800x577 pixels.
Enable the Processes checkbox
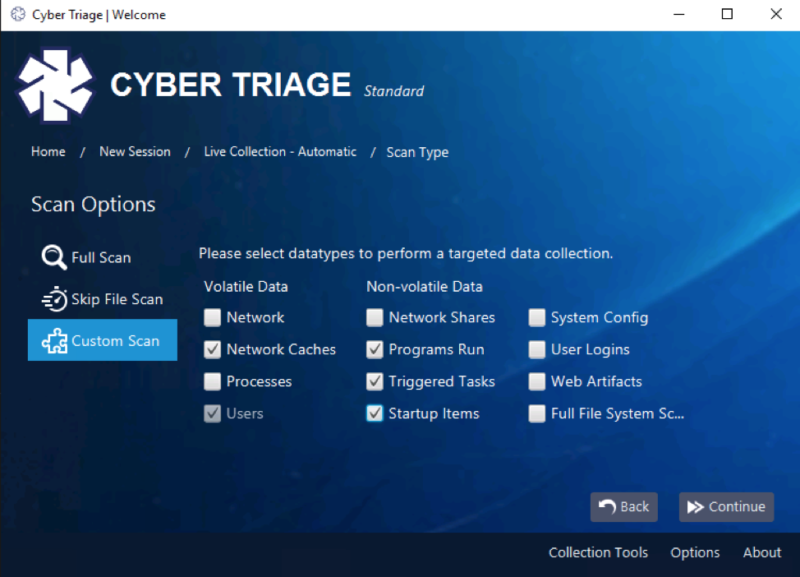pyautogui.click(x=212, y=382)
